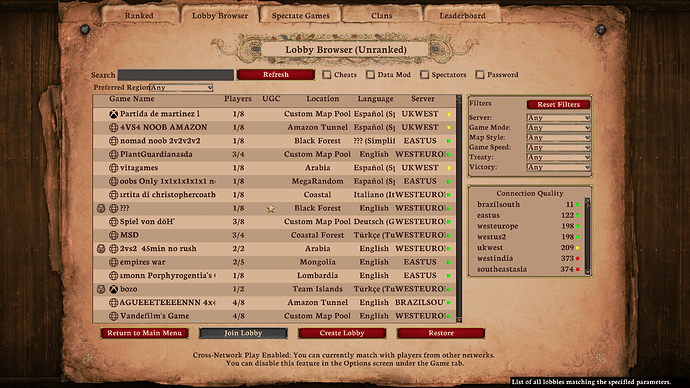The height and width of the screenshot is (388, 690).
Task: Click the UGC star icon in ??? lobby row
Action: [x=271, y=209]
